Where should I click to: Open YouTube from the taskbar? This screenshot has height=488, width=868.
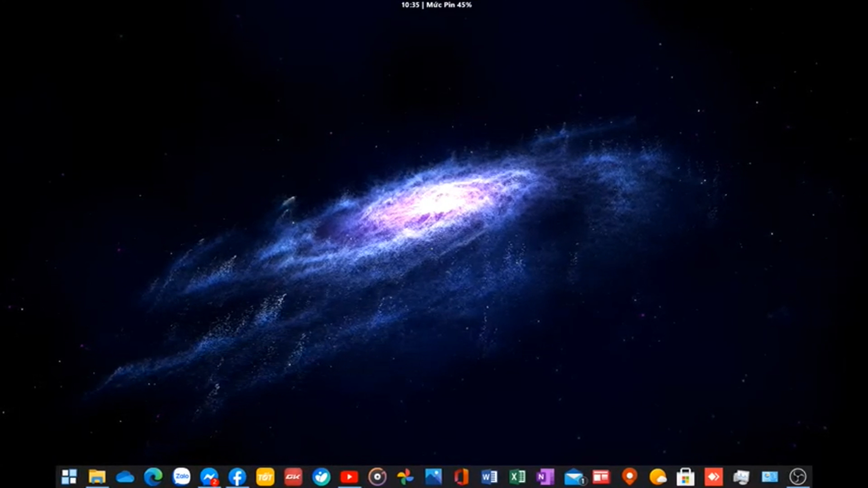tap(349, 477)
